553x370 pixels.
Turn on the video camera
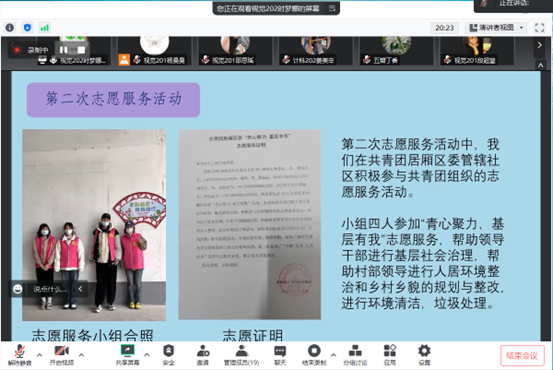(x=62, y=354)
